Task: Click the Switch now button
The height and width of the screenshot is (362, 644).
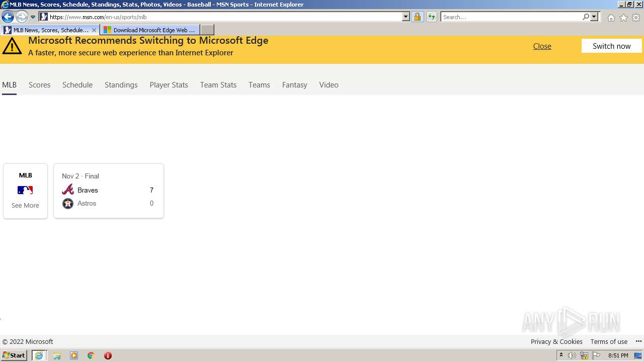Action: [x=611, y=46]
